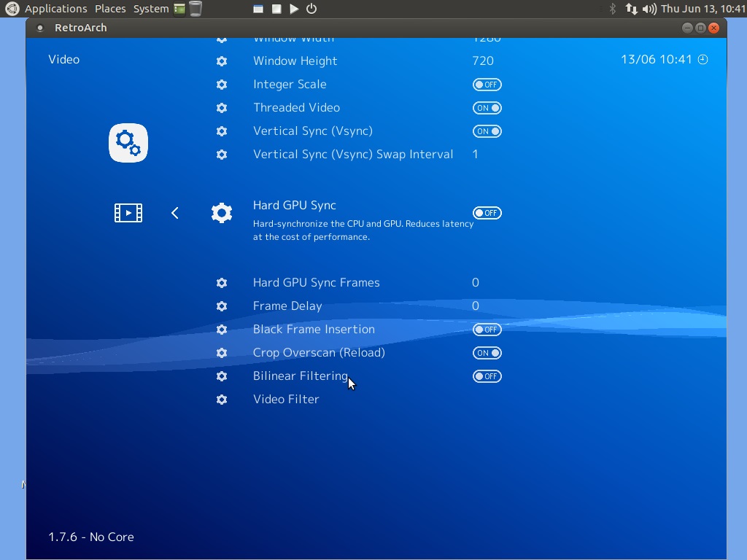747x560 pixels.
Task: Go back using the left chevron arrow
Action: pos(175,213)
